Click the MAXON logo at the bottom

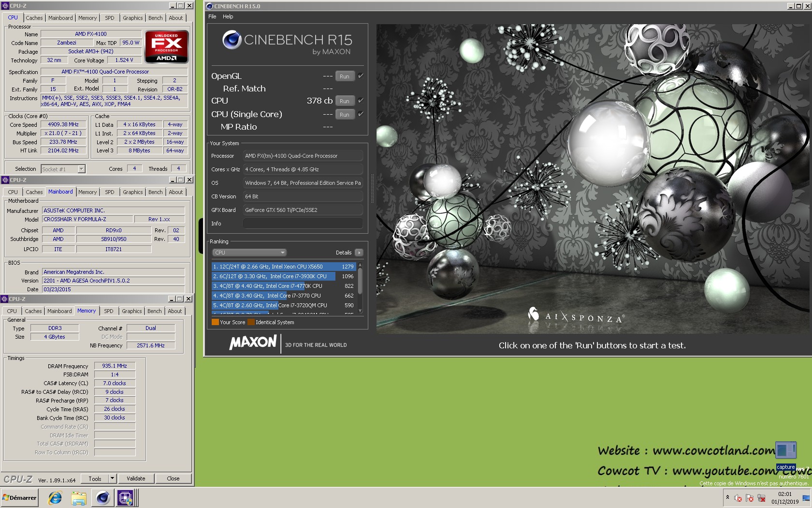point(252,343)
